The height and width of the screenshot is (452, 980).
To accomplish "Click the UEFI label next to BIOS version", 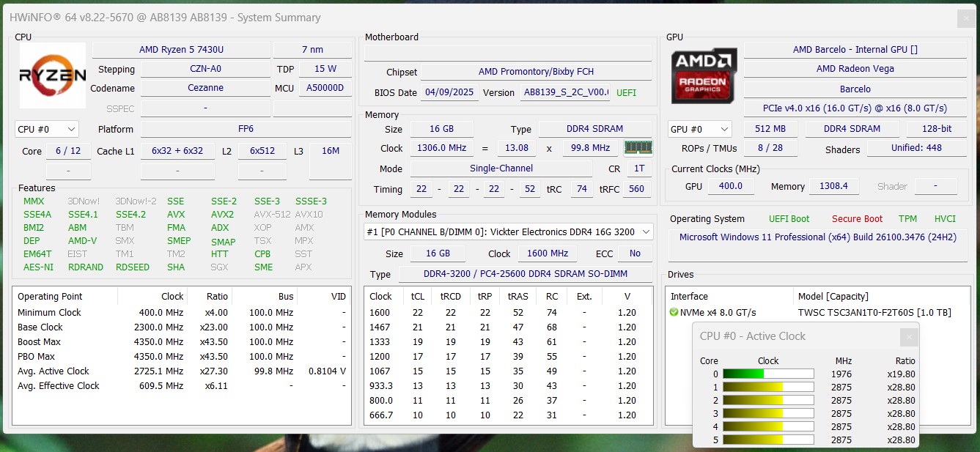I will [626, 93].
